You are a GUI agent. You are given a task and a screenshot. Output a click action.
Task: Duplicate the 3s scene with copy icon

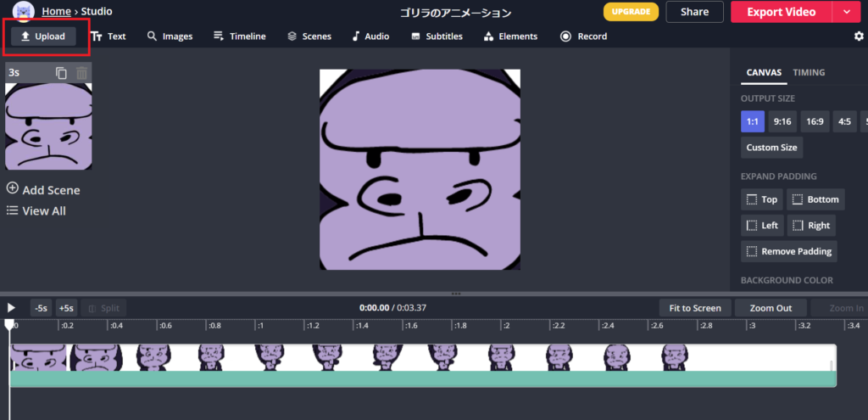click(x=61, y=73)
